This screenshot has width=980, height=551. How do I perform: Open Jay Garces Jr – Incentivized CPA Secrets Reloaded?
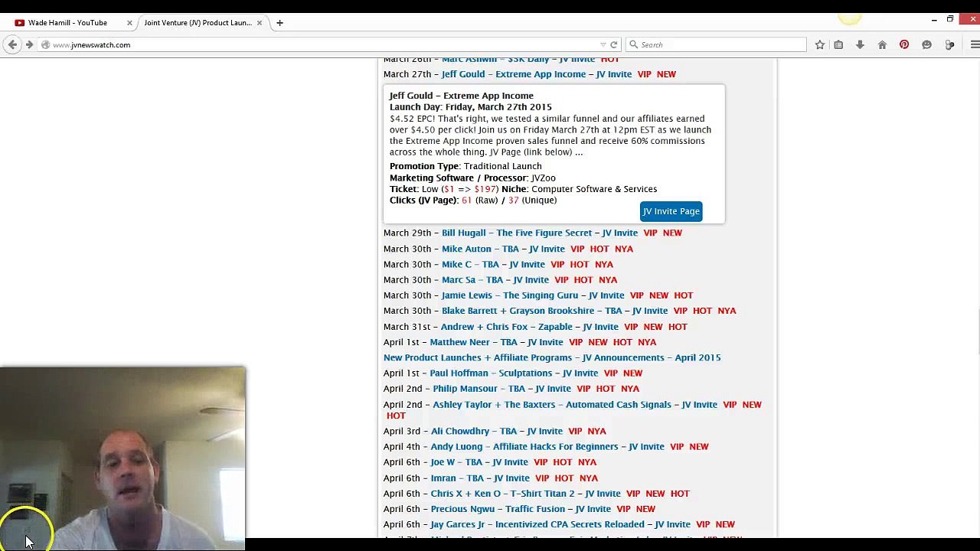coord(537,524)
